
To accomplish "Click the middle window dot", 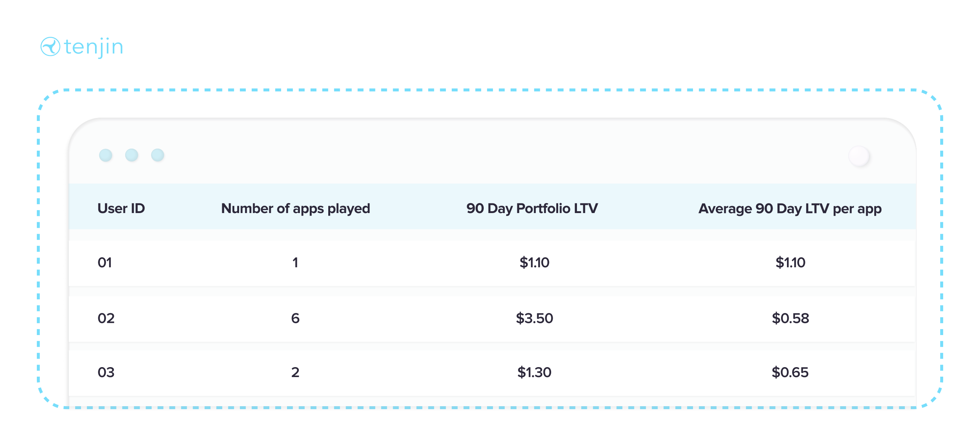I will (x=132, y=155).
